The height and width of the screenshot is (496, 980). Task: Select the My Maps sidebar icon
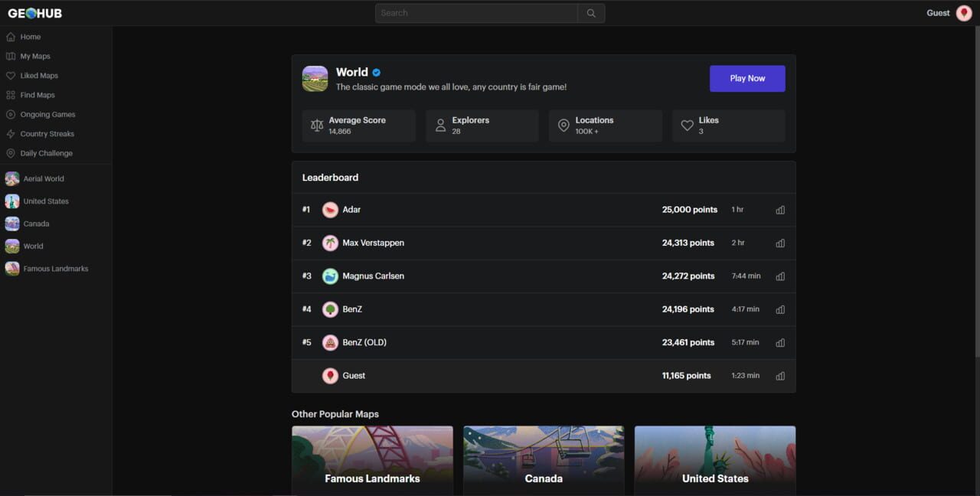[x=11, y=56]
